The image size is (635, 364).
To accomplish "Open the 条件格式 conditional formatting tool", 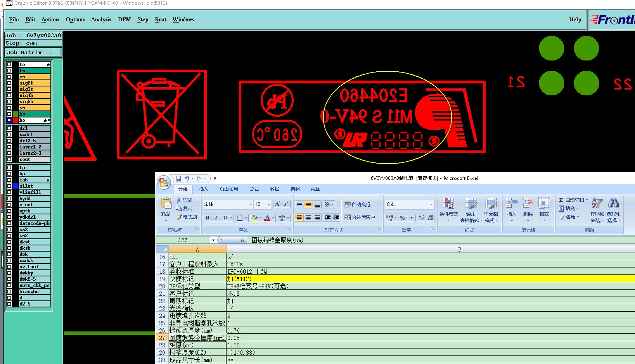I will [449, 210].
